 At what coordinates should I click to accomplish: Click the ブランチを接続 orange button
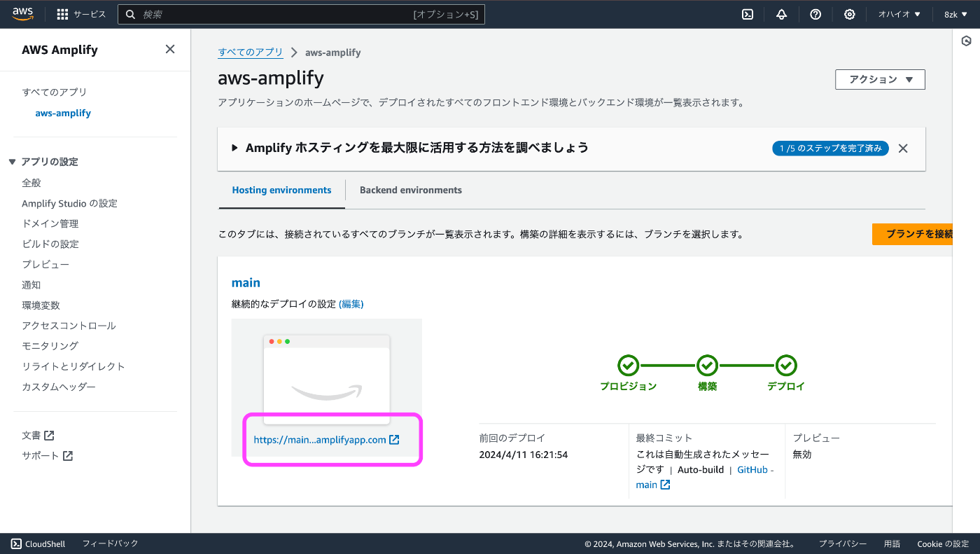(x=912, y=234)
